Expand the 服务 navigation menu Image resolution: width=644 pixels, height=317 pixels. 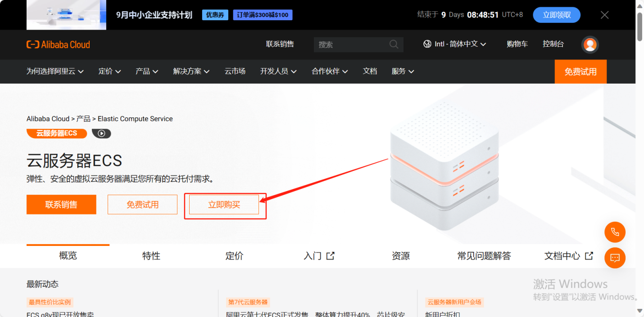[x=403, y=71]
